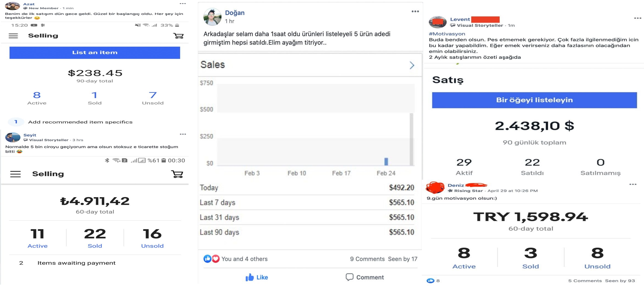
Task: Click the blue List an item button
Action: click(95, 53)
